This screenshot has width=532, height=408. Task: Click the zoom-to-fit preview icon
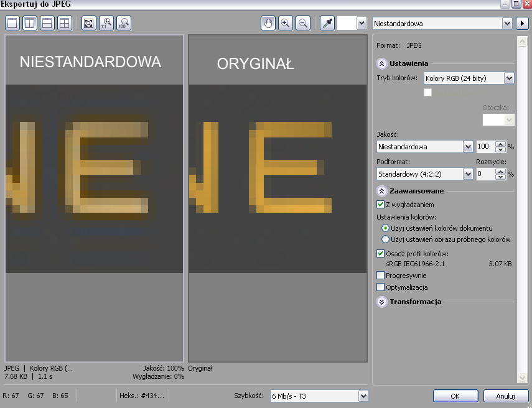pos(90,24)
